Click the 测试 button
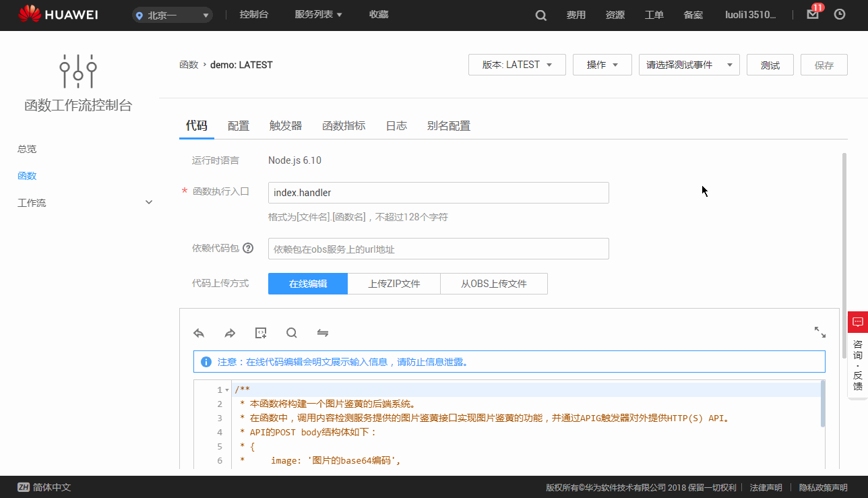 770,64
